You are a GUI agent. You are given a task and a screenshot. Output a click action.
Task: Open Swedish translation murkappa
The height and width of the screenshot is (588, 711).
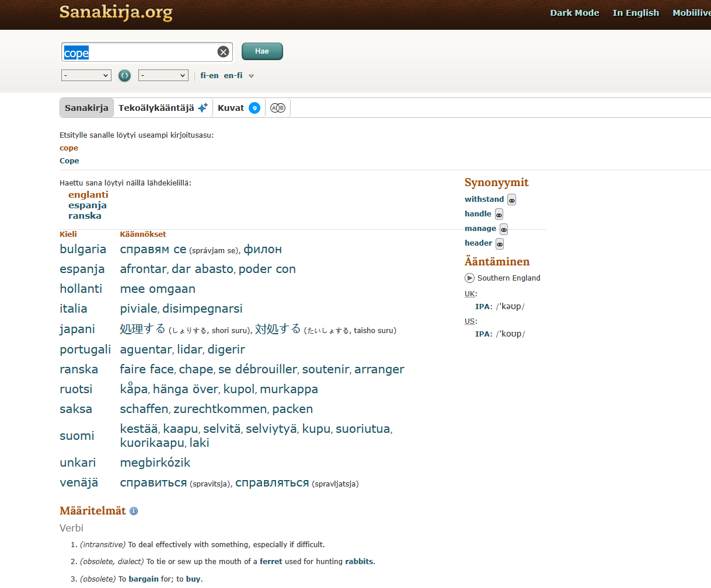[x=289, y=390]
